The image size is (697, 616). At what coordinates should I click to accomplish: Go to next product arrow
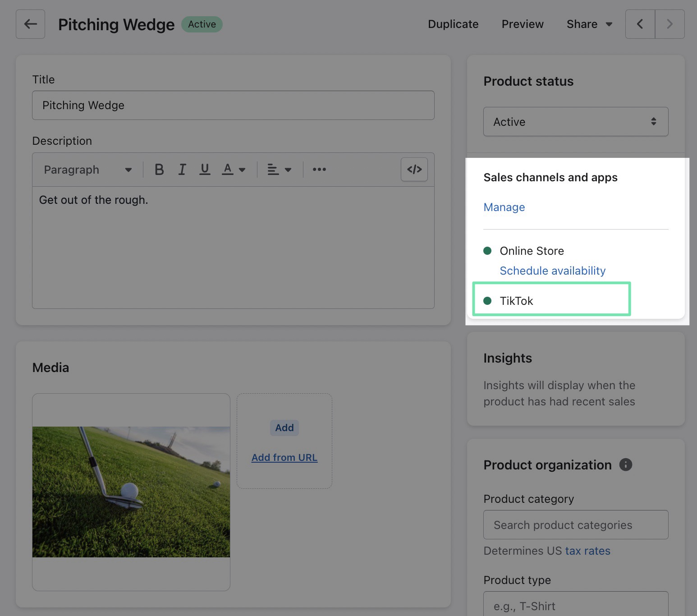pyautogui.click(x=669, y=24)
